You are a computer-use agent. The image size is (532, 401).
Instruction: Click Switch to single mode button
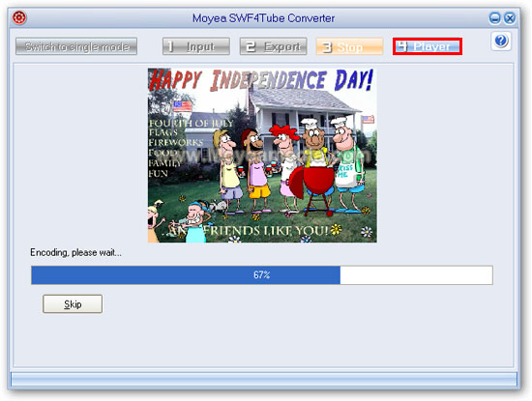(x=76, y=46)
